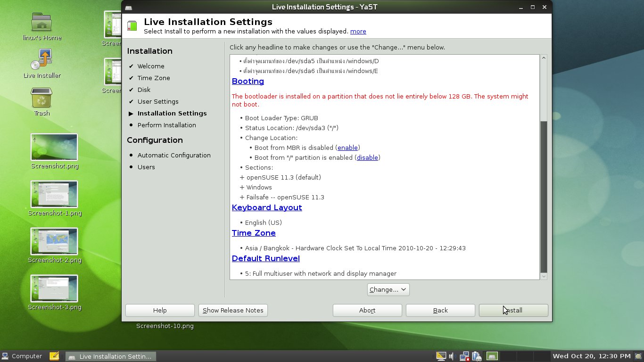Viewport: 644px width, 362px height.
Task: Click the red bootloader warning message
Action: [380, 100]
